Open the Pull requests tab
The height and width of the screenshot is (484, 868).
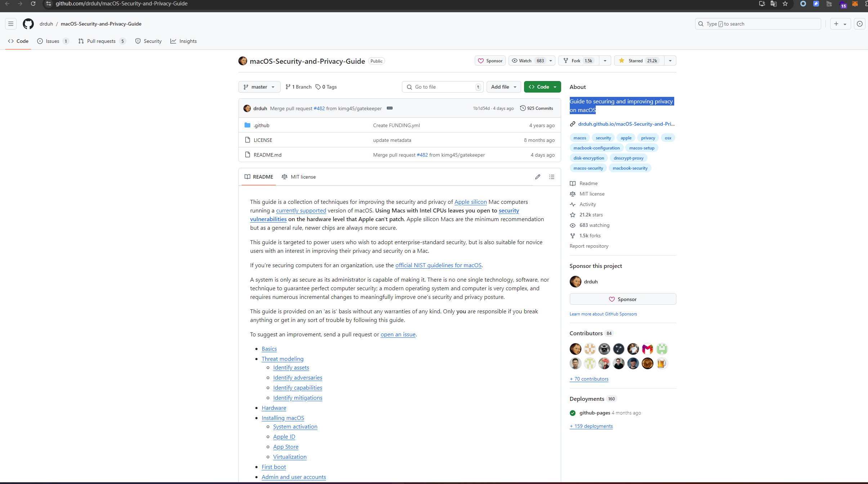click(x=102, y=41)
